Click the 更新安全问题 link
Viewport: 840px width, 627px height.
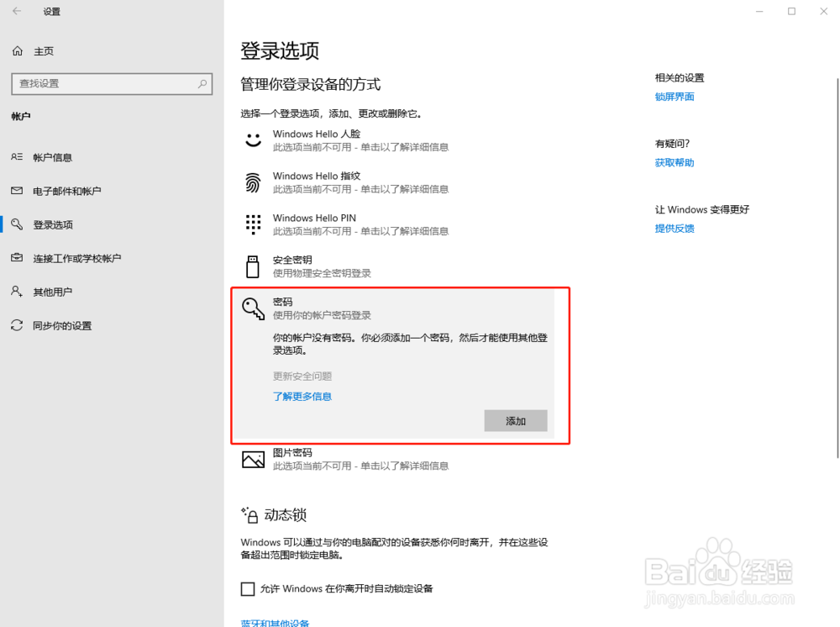[x=302, y=377]
